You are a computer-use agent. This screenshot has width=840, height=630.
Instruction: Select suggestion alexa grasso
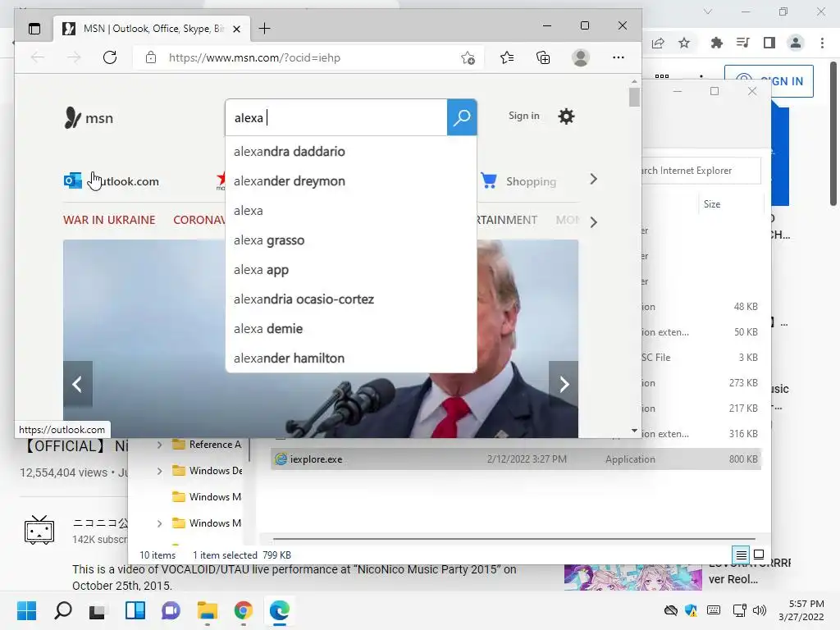coord(351,240)
